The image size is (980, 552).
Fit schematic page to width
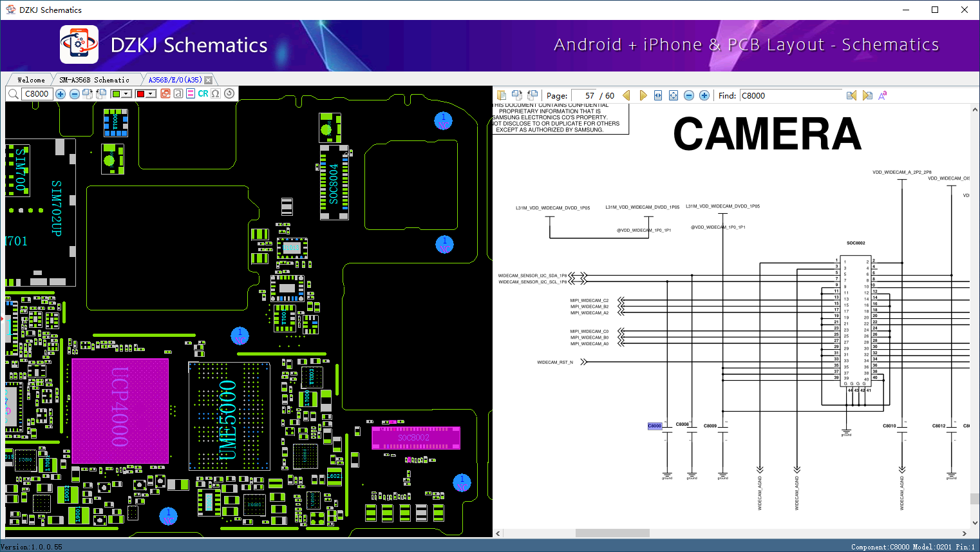658,95
